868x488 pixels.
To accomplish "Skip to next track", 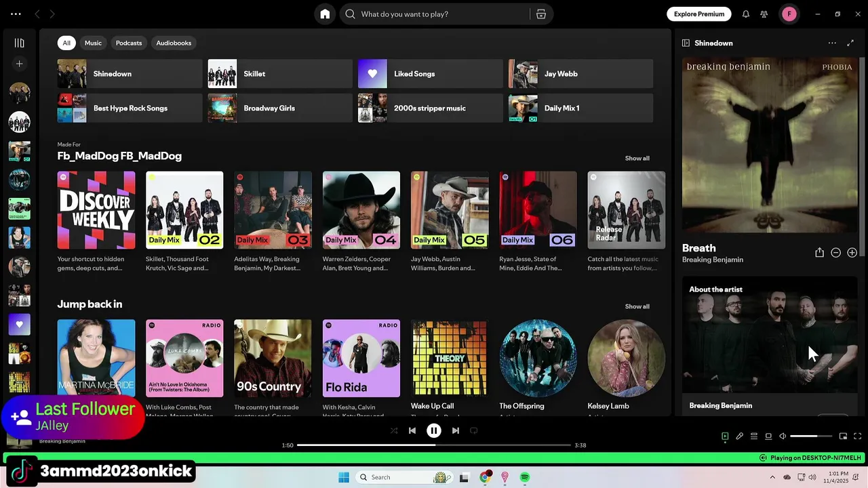I will (x=456, y=430).
